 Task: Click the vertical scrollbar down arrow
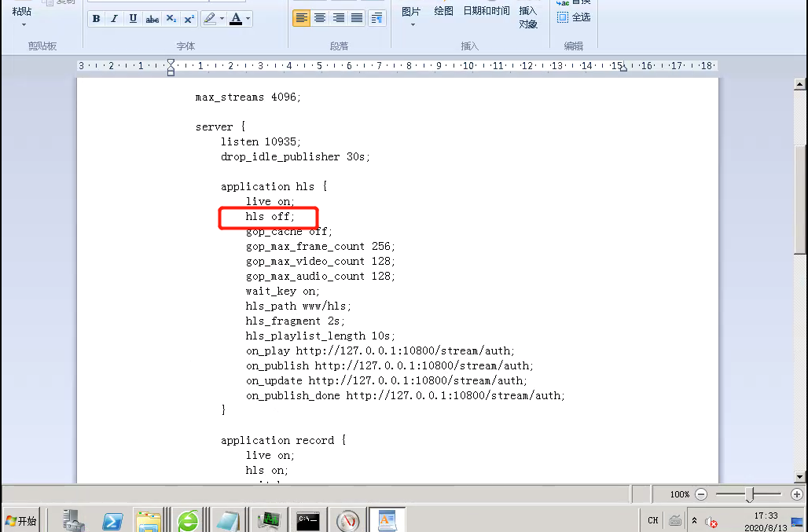799,477
